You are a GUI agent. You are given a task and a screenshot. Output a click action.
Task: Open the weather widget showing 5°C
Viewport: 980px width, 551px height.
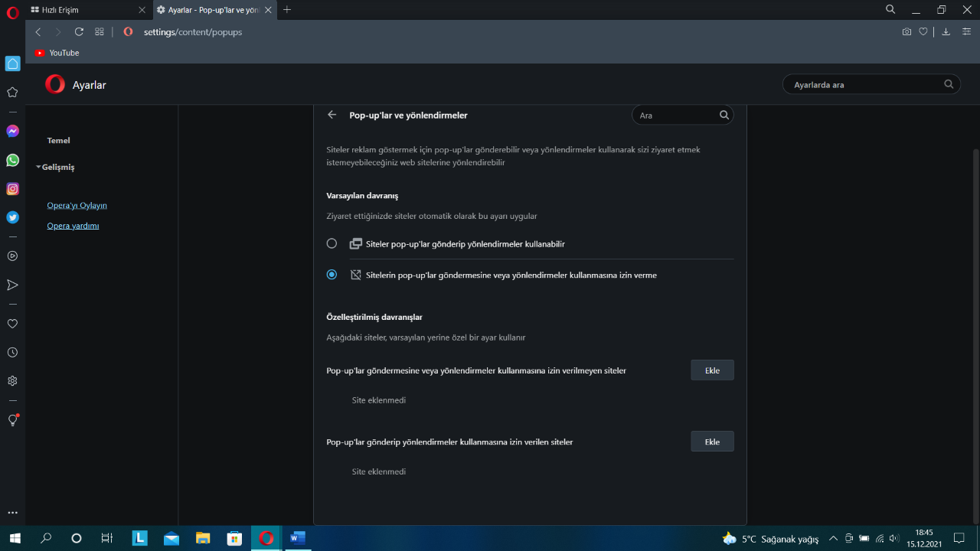(x=770, y=539)
